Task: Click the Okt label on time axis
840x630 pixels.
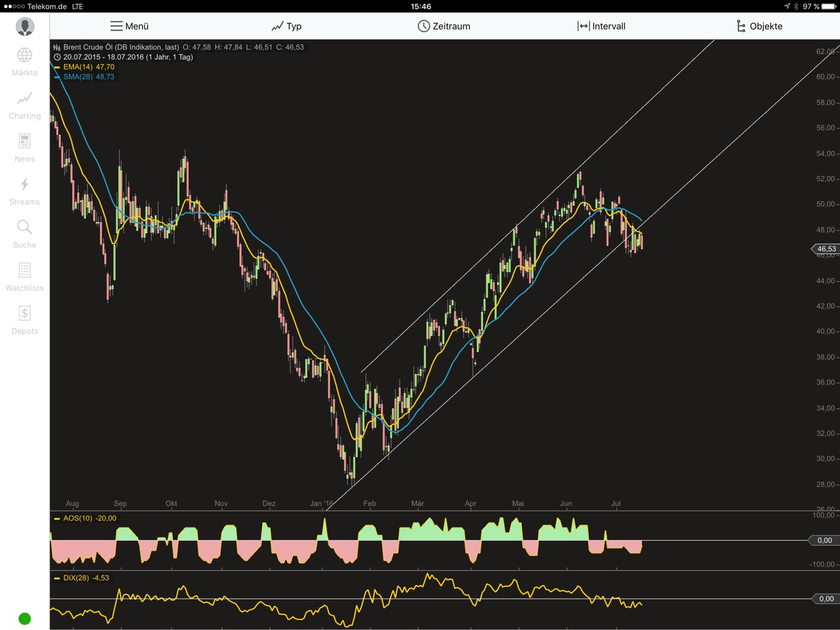Action: coord(172,503)
